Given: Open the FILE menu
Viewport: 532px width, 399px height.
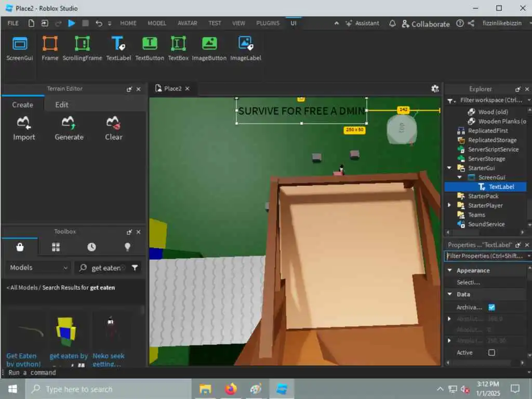Looking at the screenshot, I should click(13, 23).
